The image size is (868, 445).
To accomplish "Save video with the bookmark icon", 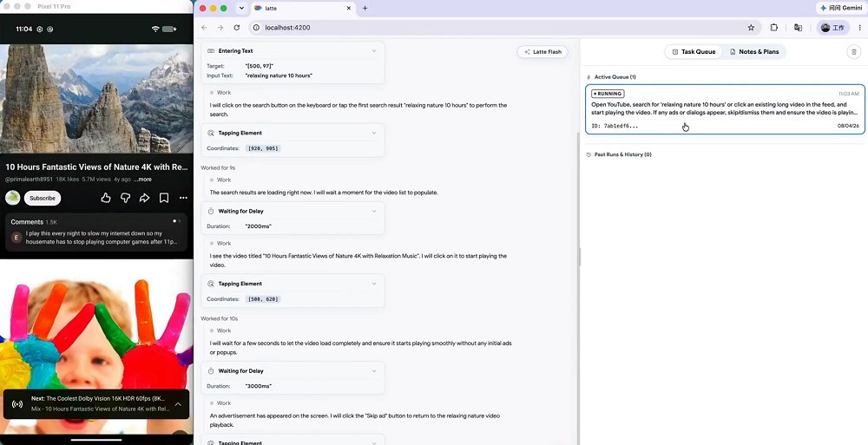I will [164, 198].
